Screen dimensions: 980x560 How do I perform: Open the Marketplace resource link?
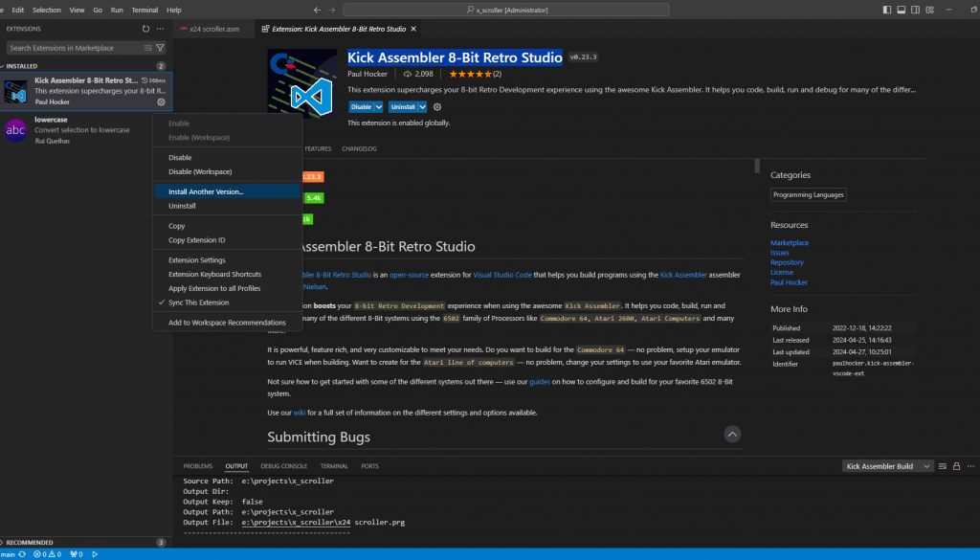coord(790,242)
